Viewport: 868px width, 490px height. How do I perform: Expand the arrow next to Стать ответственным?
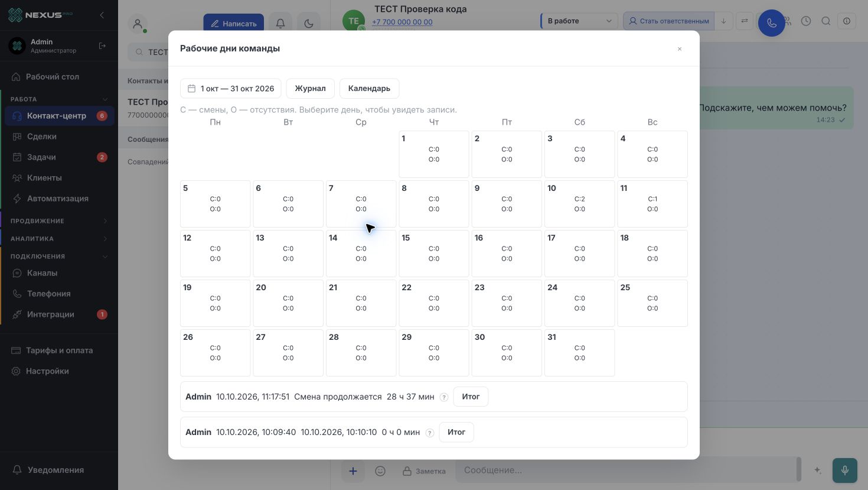click(x=723, y=21)
